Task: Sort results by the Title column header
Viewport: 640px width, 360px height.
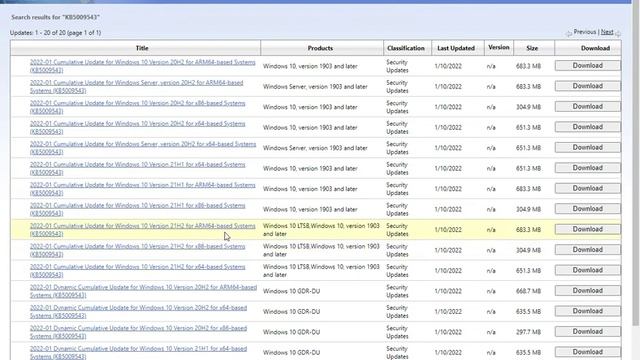Action: tap(142, 48)
